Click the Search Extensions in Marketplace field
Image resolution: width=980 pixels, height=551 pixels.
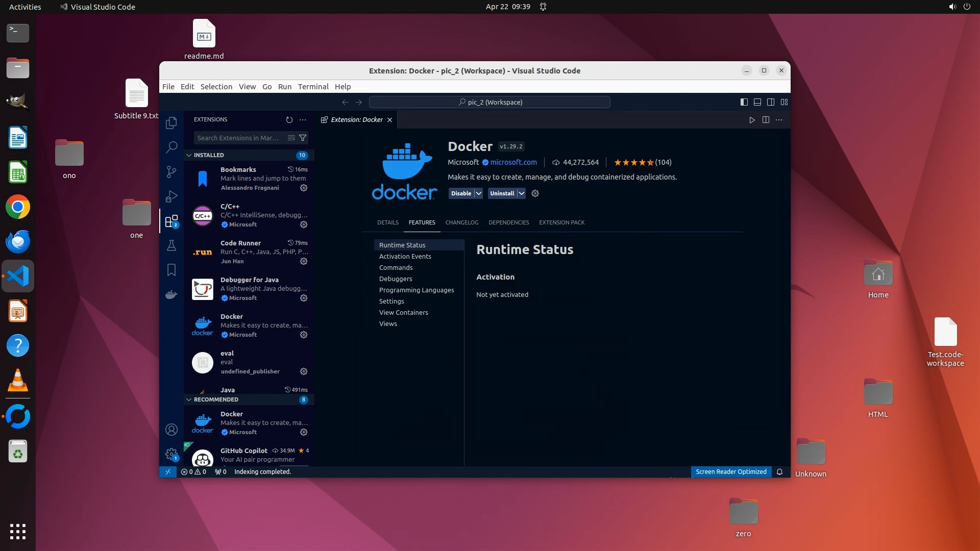point(239,138)
